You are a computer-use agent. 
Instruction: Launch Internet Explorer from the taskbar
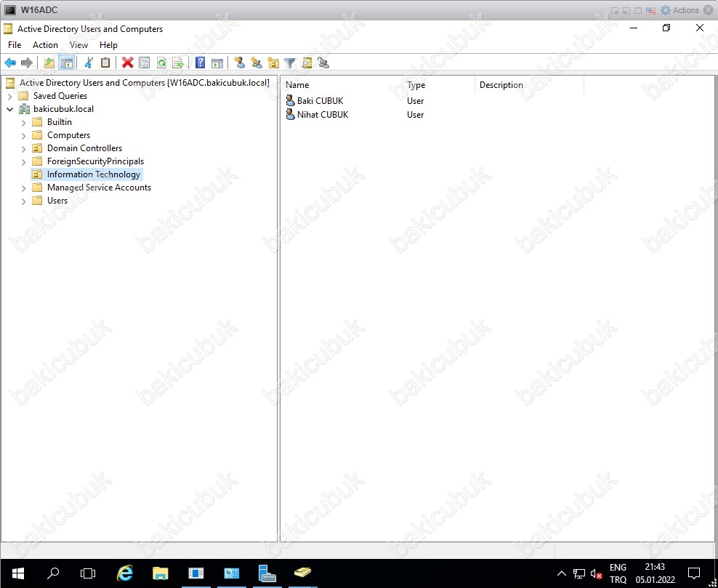click(x=124, y=573)
